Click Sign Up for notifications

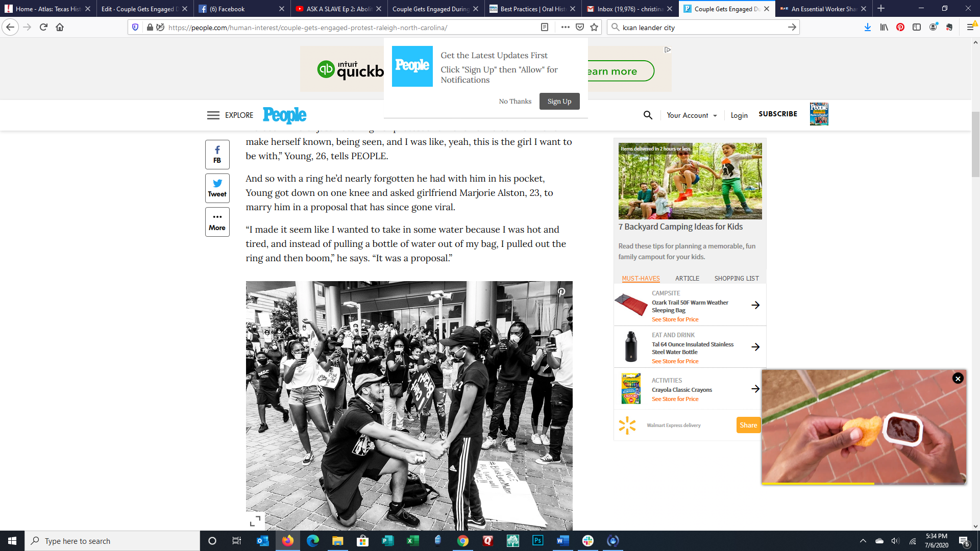point(559,101)
